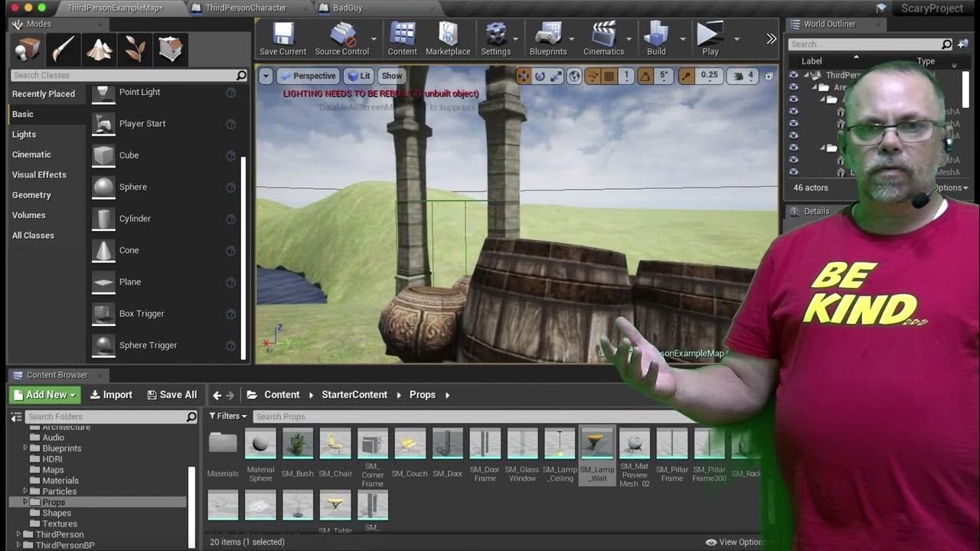Image resolution: width=980 pixels, height=551 pixels.
Task: Toggle the second eye icon in World Outliner
Action: coord(793,87)
